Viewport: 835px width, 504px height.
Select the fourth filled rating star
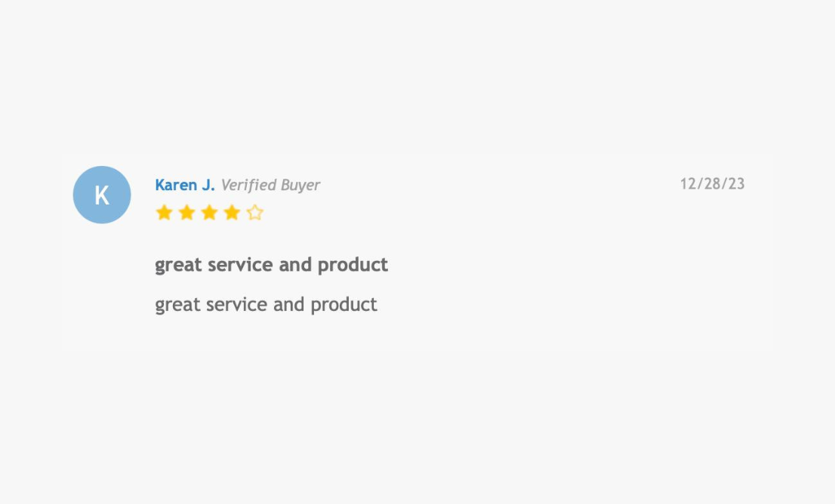tap(232, 213)
